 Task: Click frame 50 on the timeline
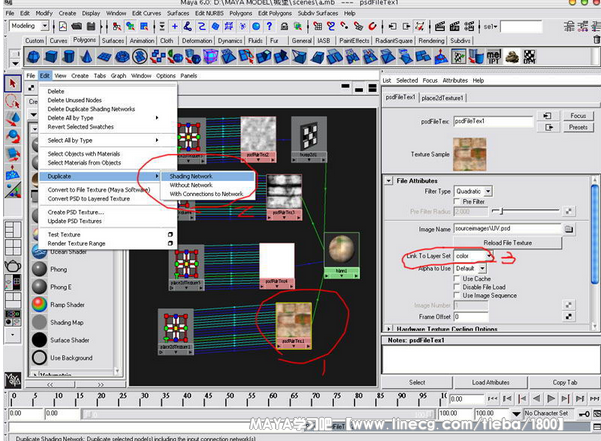(x=230, y=399)
